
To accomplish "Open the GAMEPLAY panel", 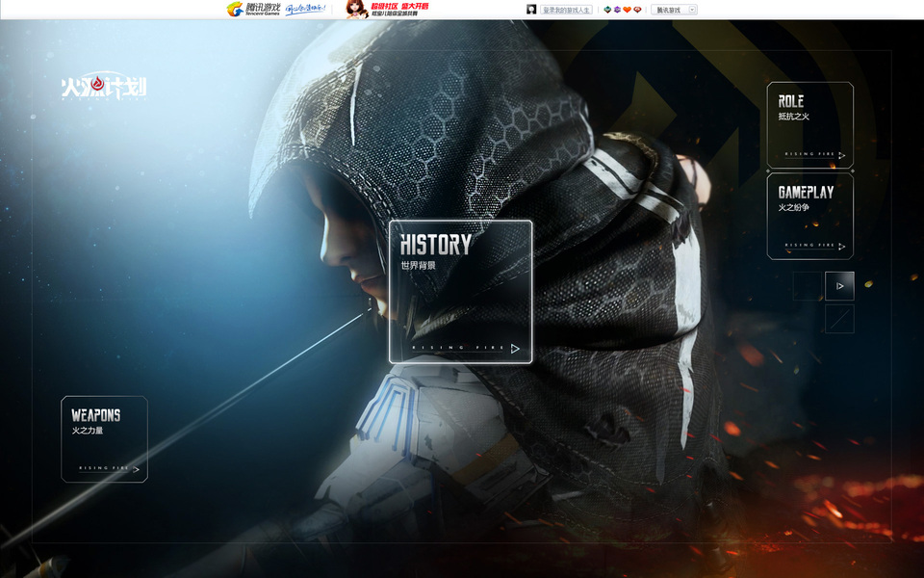I will pyautogui.click(x=809, y=216).
